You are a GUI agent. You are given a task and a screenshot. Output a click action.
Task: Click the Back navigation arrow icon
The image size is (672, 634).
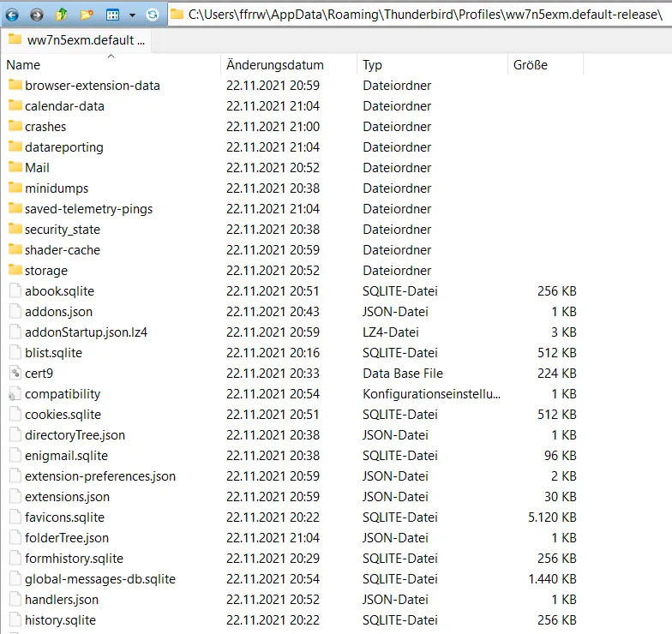12,15
